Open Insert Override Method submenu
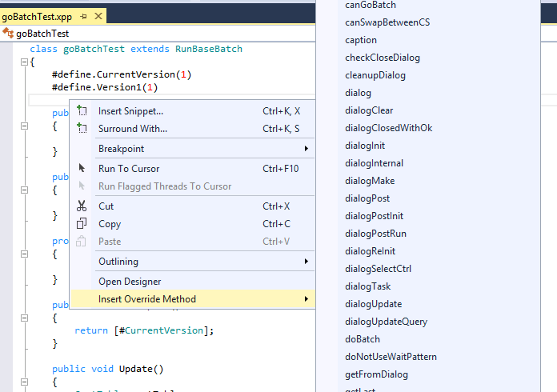The height and width of the screenshot is (392, 557). coord(193,299)
